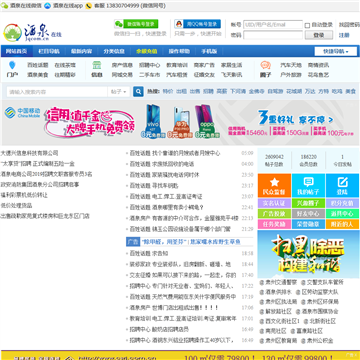Screen dimensions: 360x360
Task: Open the 百姓话题 category link
Action: click(38, 65)
